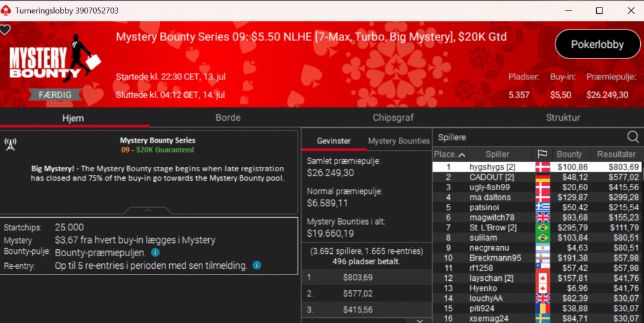Click the Mystery Bounty logo
Image resolution: width=644 pixels, height=323 pixels.
pos(54,59)
